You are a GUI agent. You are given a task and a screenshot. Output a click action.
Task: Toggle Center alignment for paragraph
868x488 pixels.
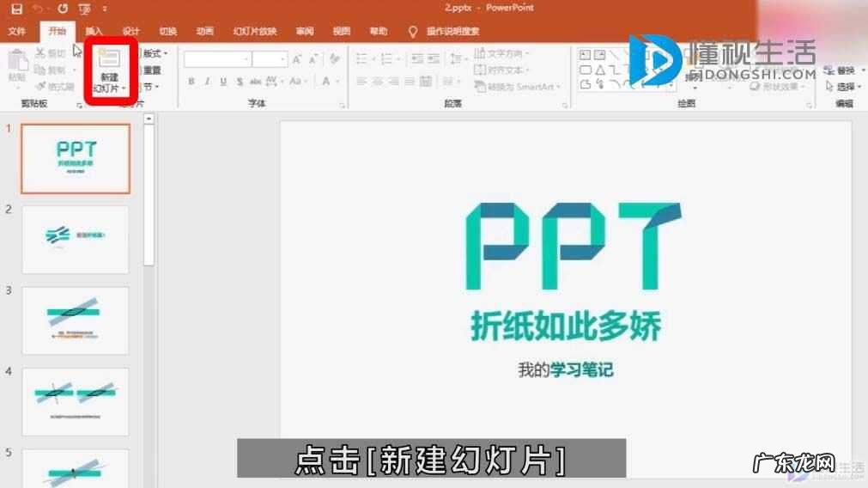pyautogui.click(x=378, y=82)
